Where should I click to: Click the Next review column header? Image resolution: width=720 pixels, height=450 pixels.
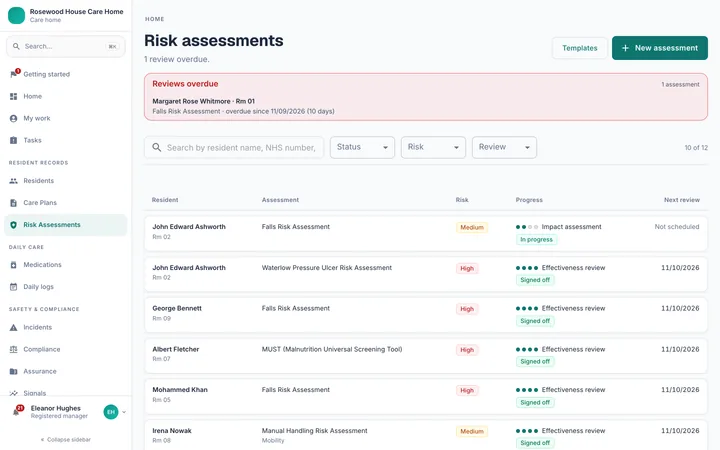(x=681, y=200)
